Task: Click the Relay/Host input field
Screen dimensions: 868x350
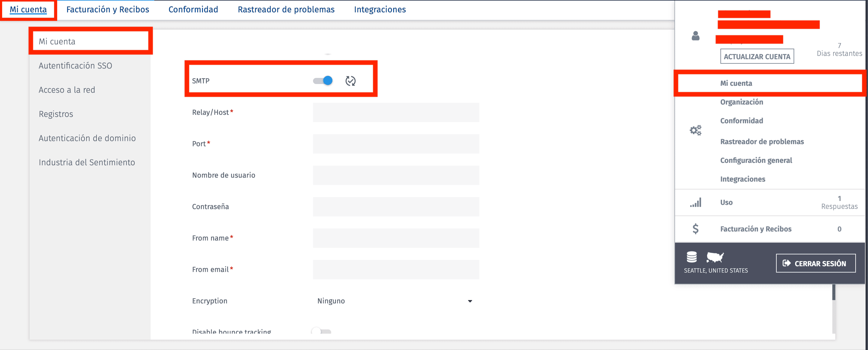Action: 396,112
